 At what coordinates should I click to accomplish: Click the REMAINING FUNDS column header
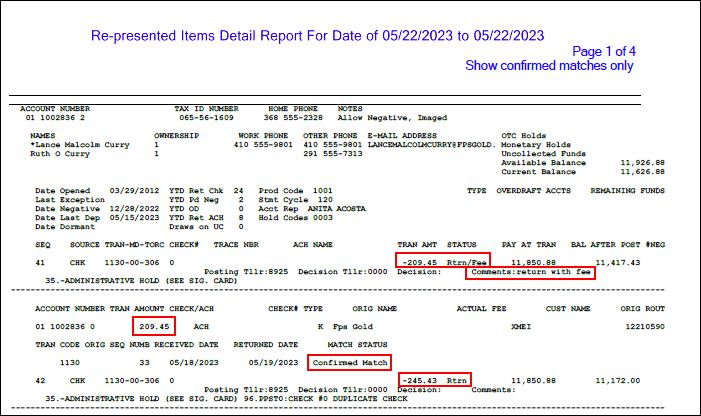tap(627, 191)
